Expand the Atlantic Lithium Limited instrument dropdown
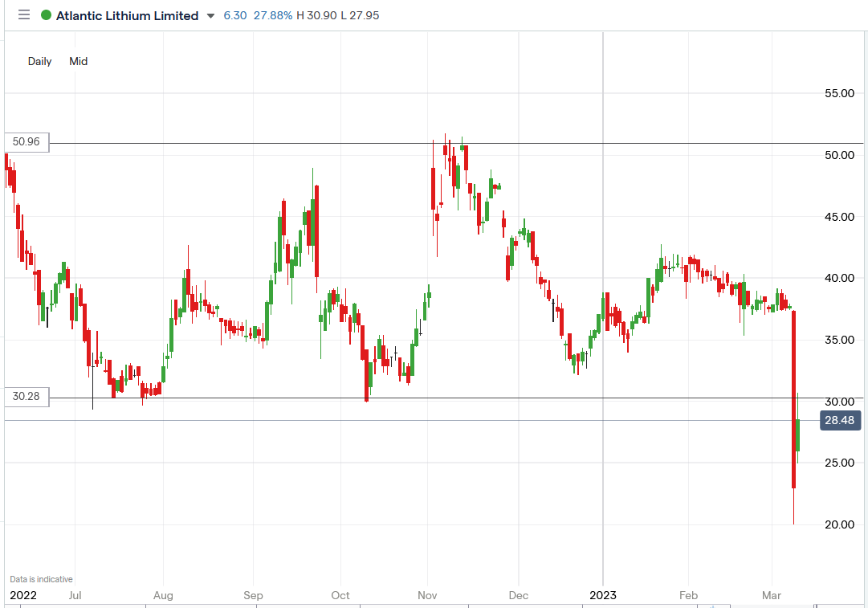 pyautogui.click(x=210, y=16)
